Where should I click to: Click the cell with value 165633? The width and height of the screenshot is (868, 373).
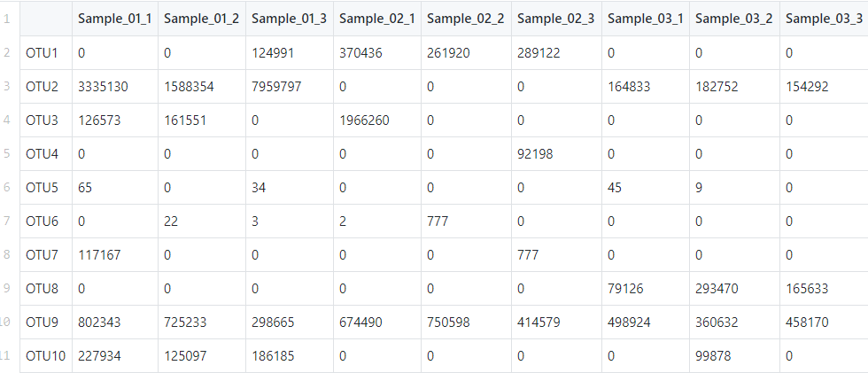[x=825, y=288]
